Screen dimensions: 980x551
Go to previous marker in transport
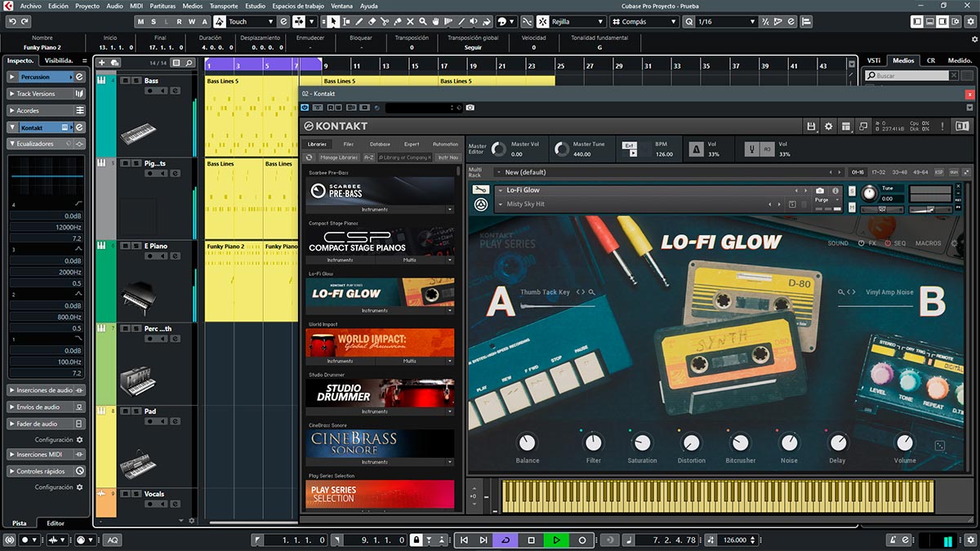click(464, 540)
